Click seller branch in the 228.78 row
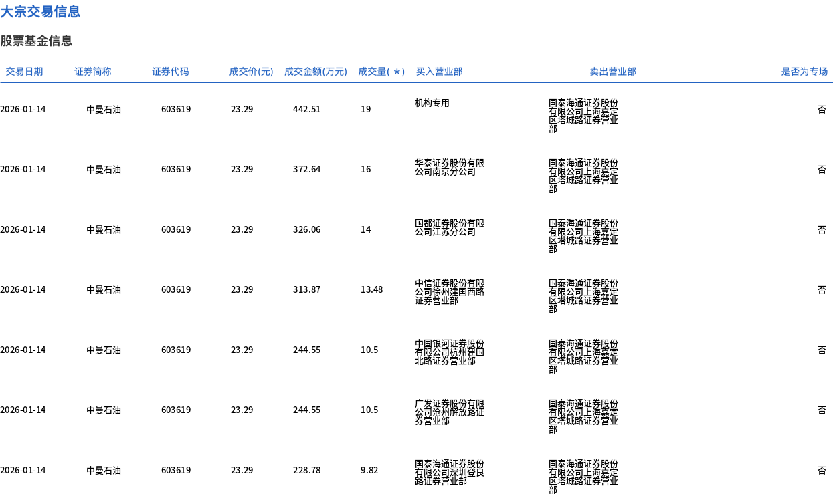The image size is (833, 504). pyautogui.click(x=583, y=477)
